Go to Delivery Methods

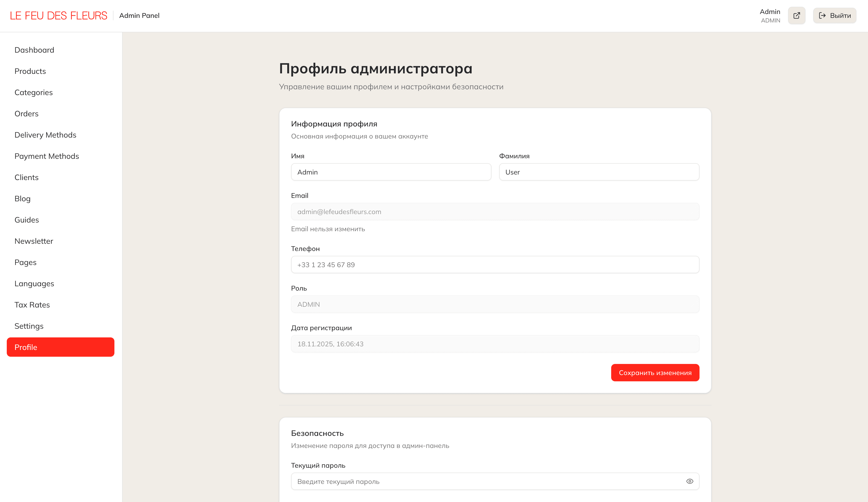coord(45,135)
